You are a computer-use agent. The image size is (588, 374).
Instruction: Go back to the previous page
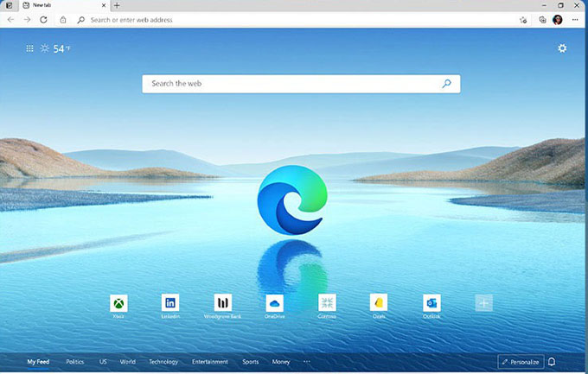[x=10, y=20]
